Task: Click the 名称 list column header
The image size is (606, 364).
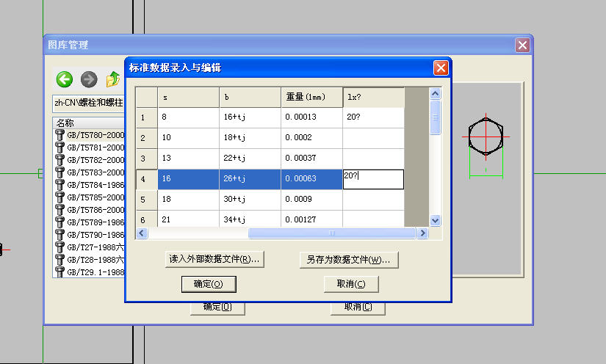Action: coord(89,123)
